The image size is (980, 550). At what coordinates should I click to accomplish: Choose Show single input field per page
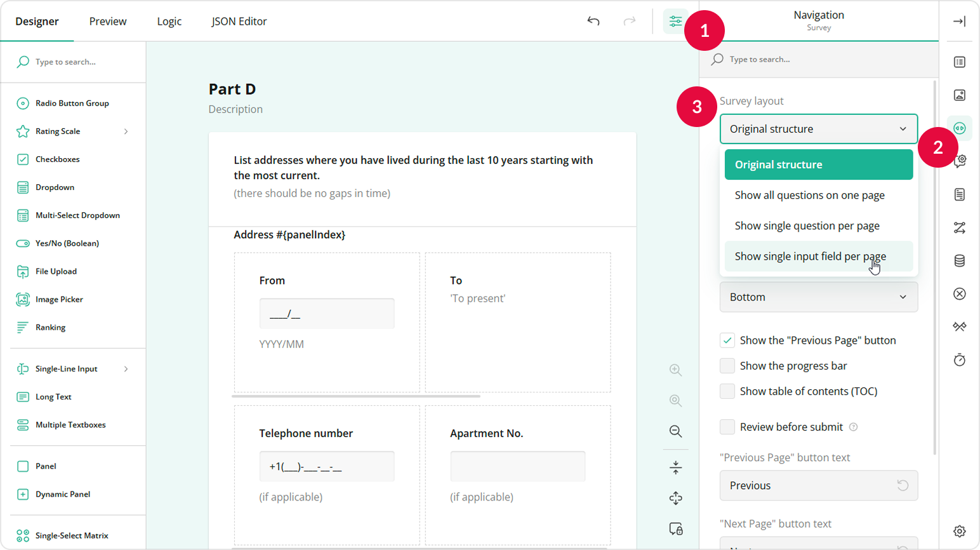[810, 256]
